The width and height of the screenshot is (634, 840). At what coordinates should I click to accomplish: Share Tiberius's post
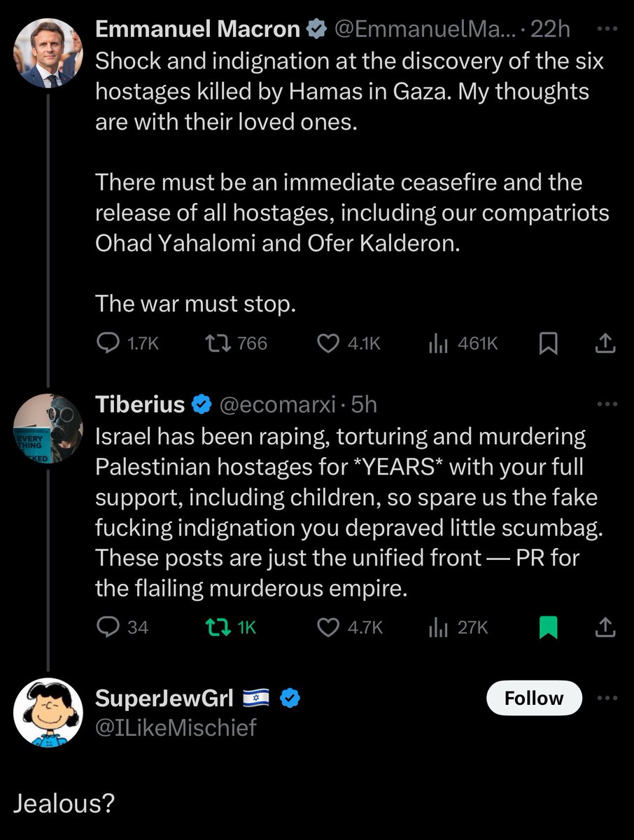(x=605, y=627)
